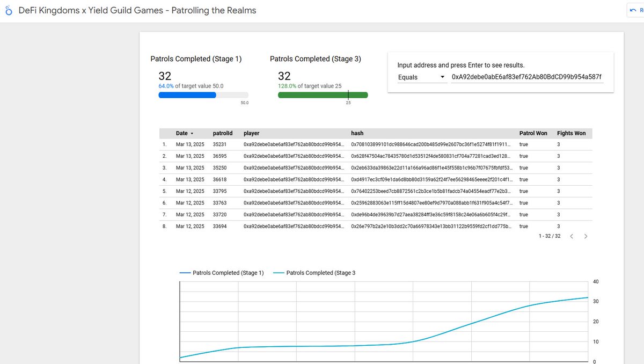
Task: Click the Looker Studio logo icon
Action: [x=9, y=11]
